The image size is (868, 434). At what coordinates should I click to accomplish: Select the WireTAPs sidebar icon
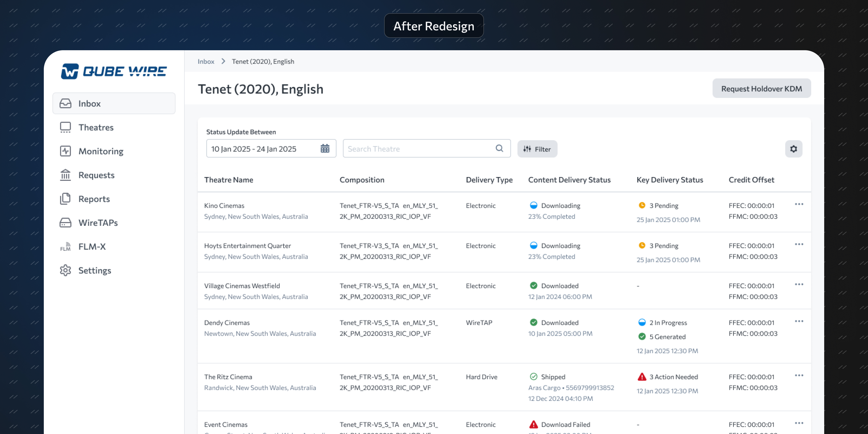pyautogui.click(x=65, y=222)
